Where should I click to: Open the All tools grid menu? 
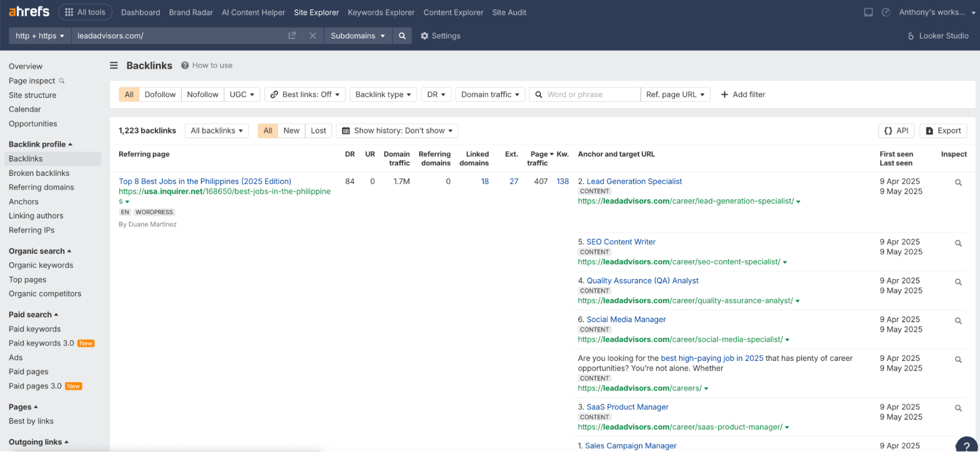(85, 12)
